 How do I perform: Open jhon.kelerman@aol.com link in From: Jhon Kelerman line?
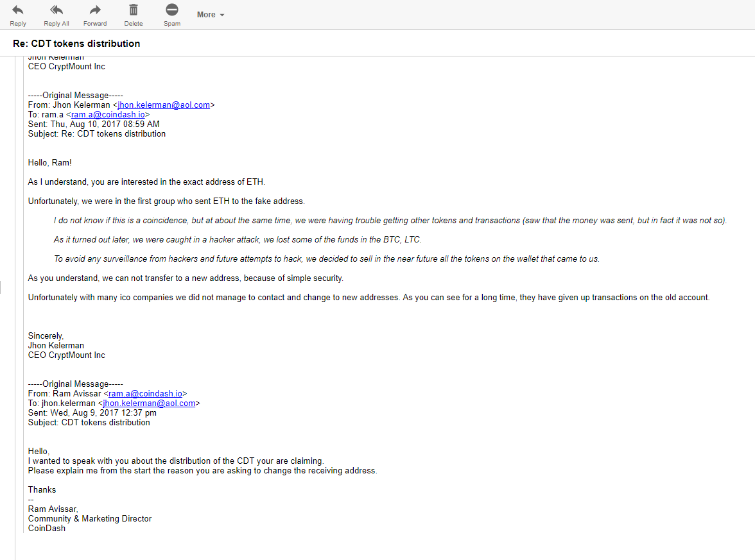point(164,105)
